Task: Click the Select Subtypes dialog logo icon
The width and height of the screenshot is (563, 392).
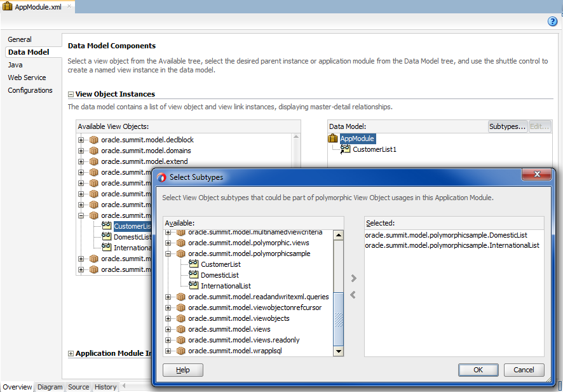Action: pyautogui.click(x=161, y=177)
